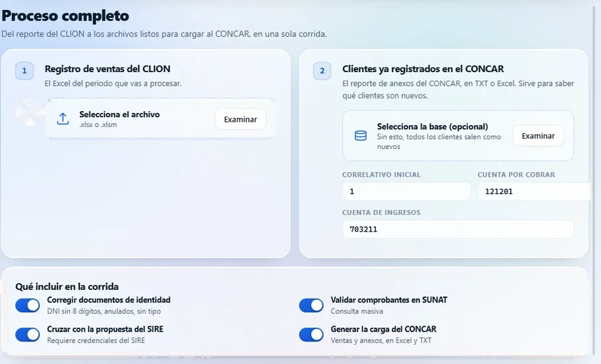Screen dimensions: 601x364
Task: Toggle Cruzar con la propuesta del SIRE
Action: tap(28, 334)
